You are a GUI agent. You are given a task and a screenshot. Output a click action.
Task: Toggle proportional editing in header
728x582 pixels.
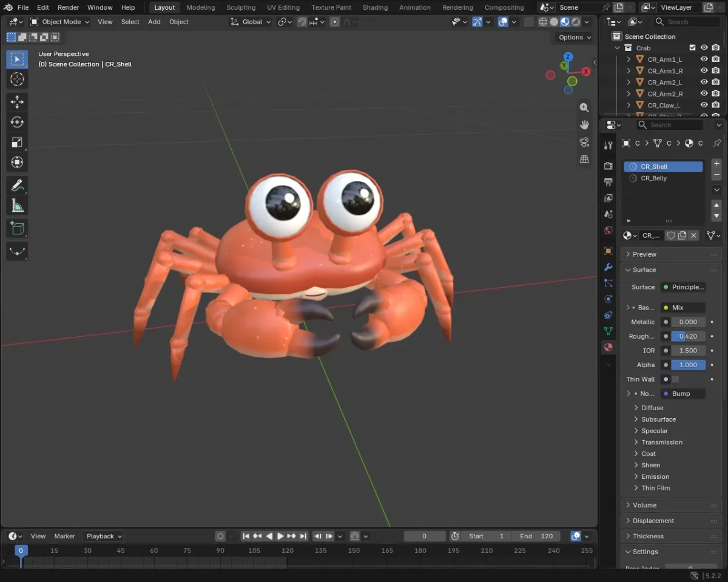click(x=334, y=22)
